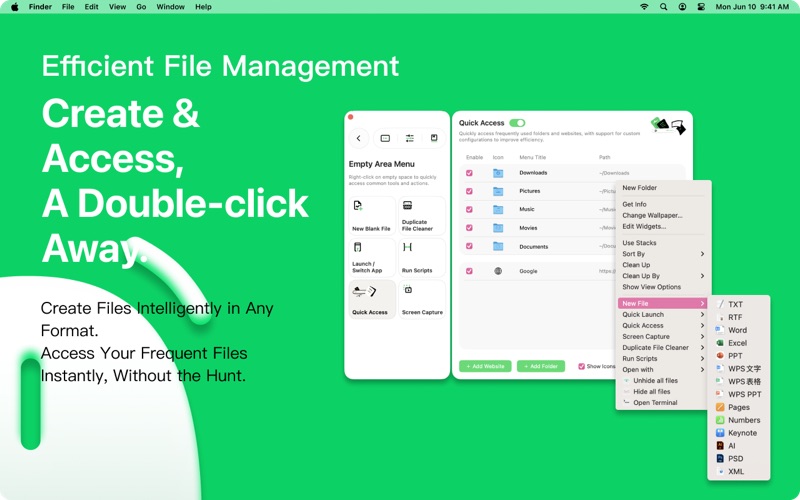
Task: Select the Screen Capture tile
Action: point(422,299)
